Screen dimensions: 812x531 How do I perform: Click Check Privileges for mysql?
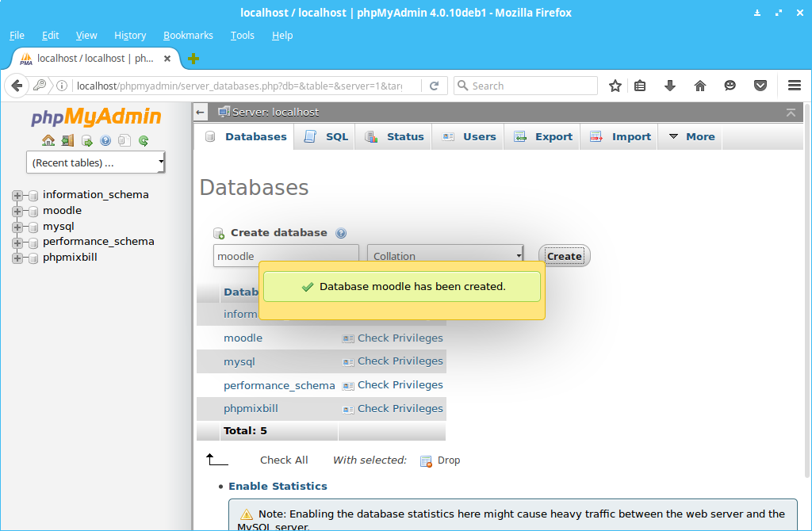point(400,361)
